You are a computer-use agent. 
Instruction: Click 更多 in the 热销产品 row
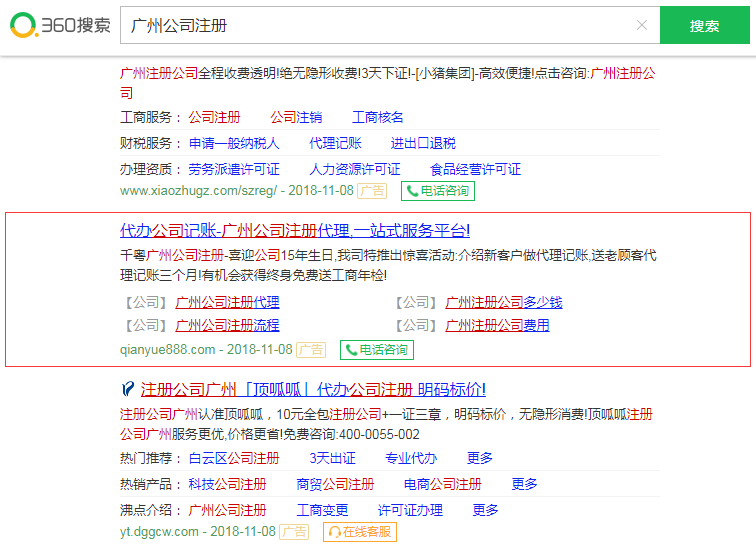pos(525,484)
